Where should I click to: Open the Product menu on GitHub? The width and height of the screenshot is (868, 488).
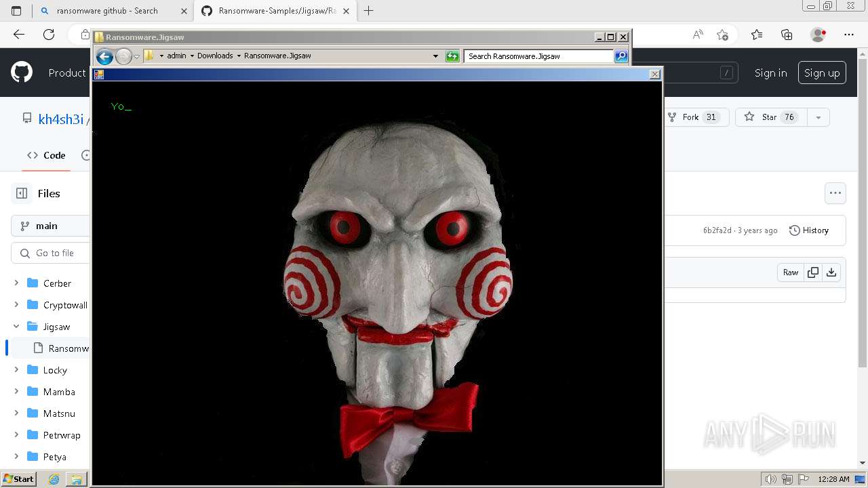[x=67, y=73]
